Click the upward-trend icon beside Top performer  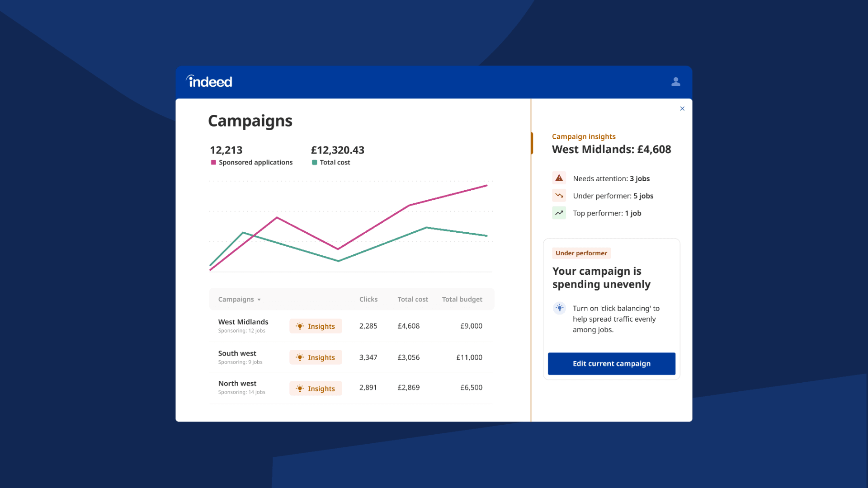[x=559, y=212]
